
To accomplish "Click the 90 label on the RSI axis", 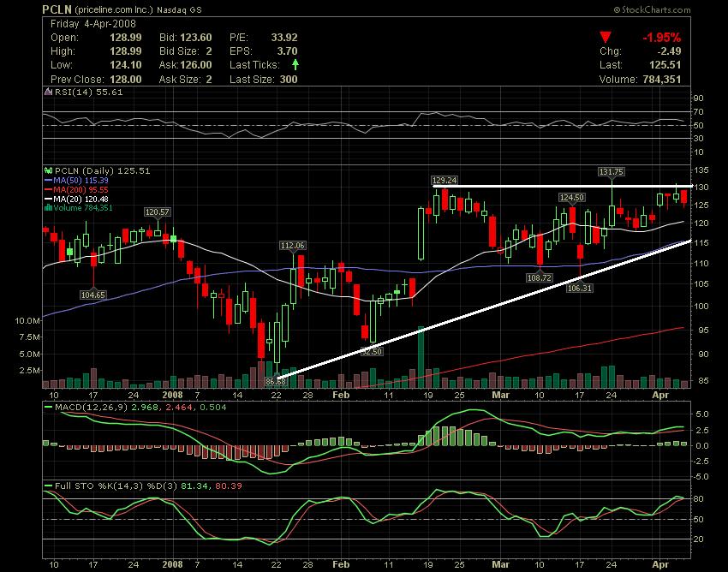I will (x=699, y=98).
